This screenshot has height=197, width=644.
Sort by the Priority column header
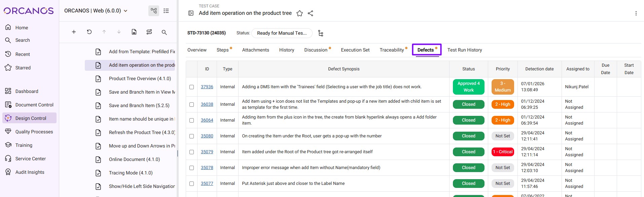(502, 69)
